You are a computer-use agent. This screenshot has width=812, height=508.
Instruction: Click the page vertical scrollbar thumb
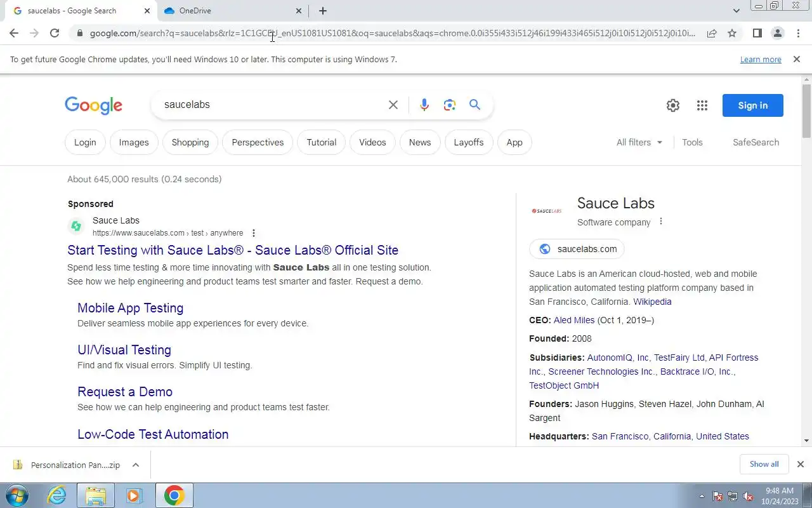[x=806, y=110]
